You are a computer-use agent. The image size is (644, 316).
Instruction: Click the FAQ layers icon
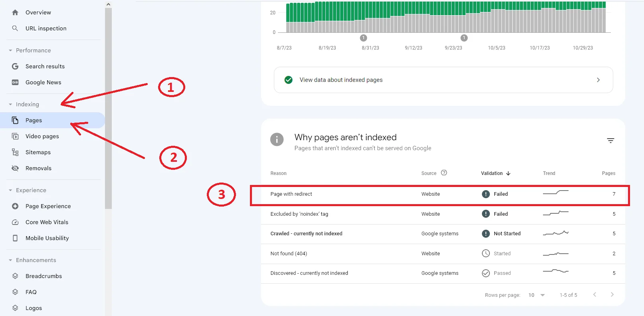pyautogui.click(x=15, y=292)
